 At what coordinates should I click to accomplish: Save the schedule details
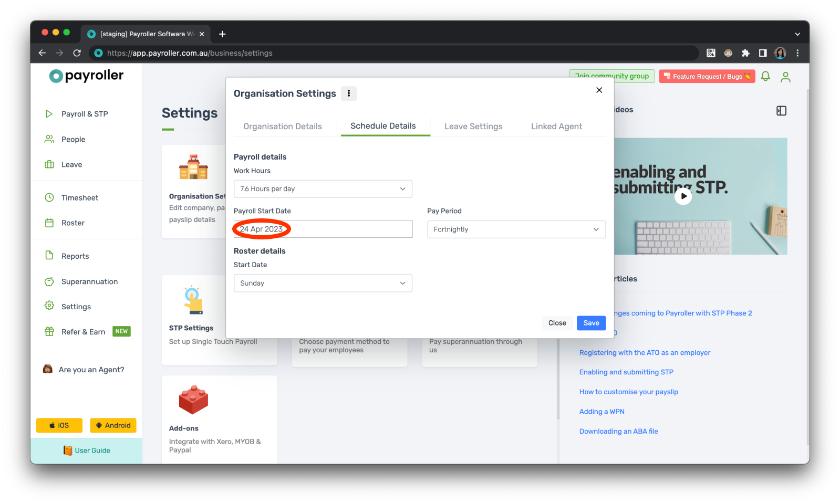point(591,323)
